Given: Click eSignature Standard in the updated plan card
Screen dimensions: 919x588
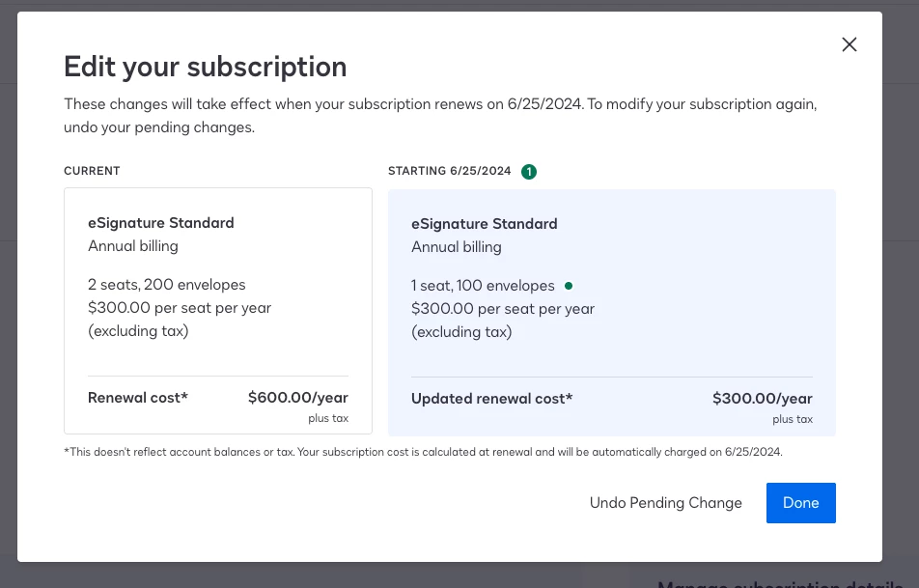Looking at the screenshot, I should point(485,224).
